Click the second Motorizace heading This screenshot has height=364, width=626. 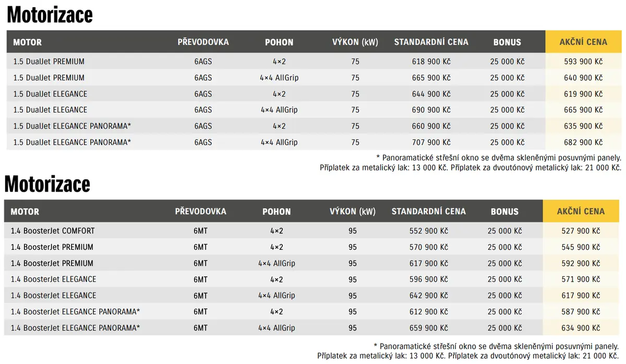tap(47, 184)
